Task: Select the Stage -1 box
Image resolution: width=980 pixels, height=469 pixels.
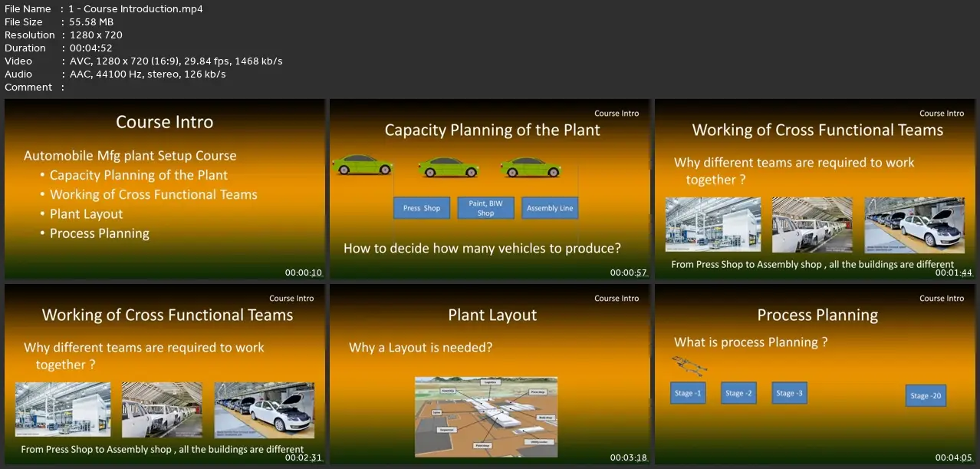Action: click(x=687, y=392)
